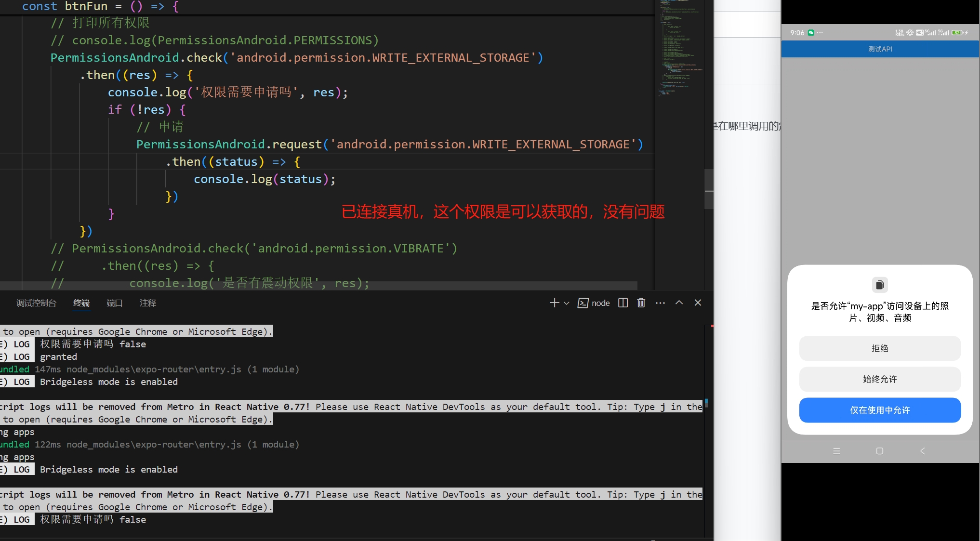Click the console.log(status) line
Viewport: 980px width, 541px height.
tap(265, 179)
